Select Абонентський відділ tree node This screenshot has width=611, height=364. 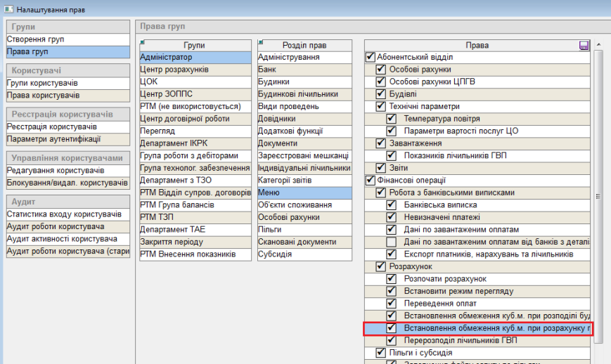point(415,58)
